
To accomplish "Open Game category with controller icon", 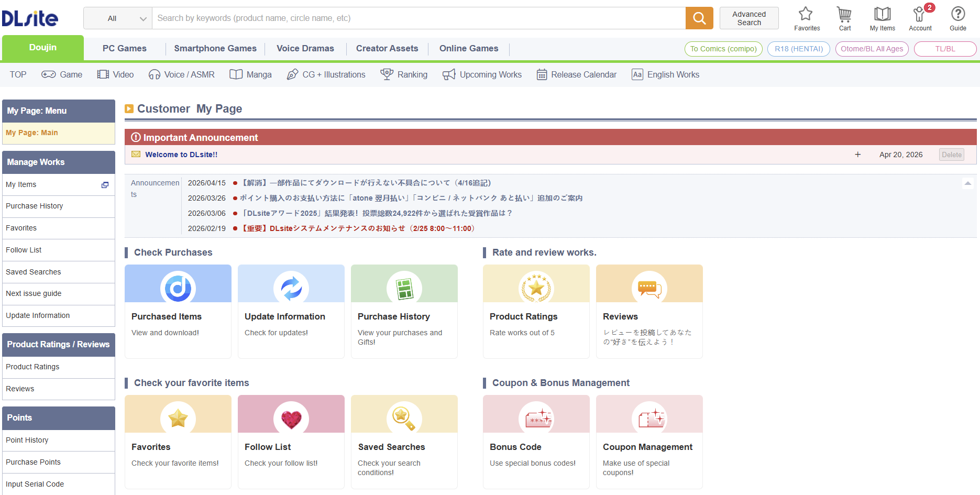I will pyautogui.click(x=62, y=74).
